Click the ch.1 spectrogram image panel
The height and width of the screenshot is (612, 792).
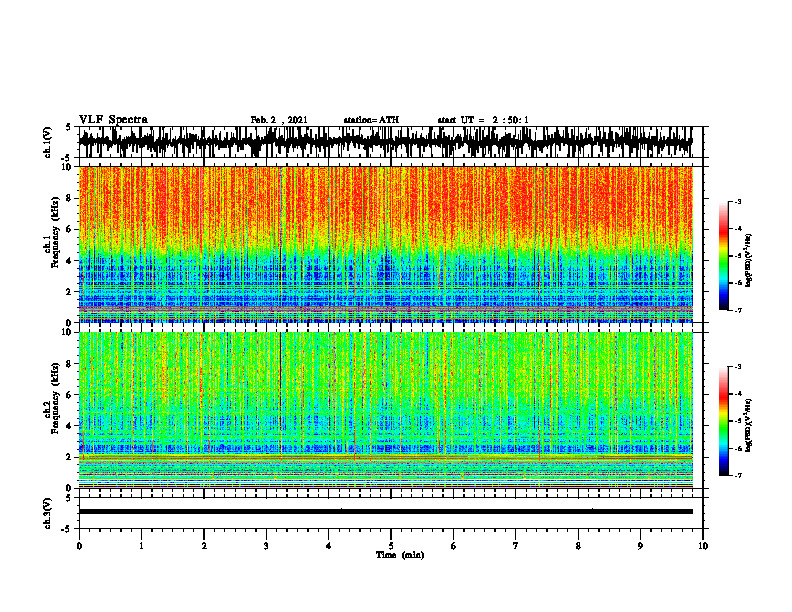[386, 244]
